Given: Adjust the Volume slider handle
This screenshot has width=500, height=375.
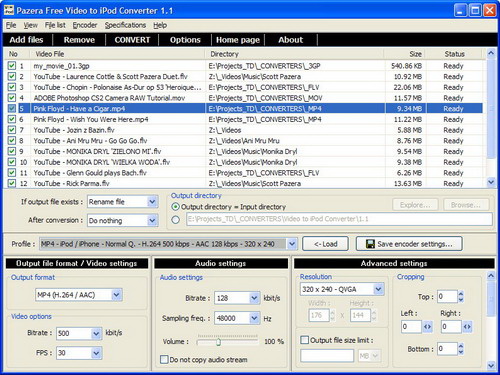Looking at the screenshot, I should point(218,342).
